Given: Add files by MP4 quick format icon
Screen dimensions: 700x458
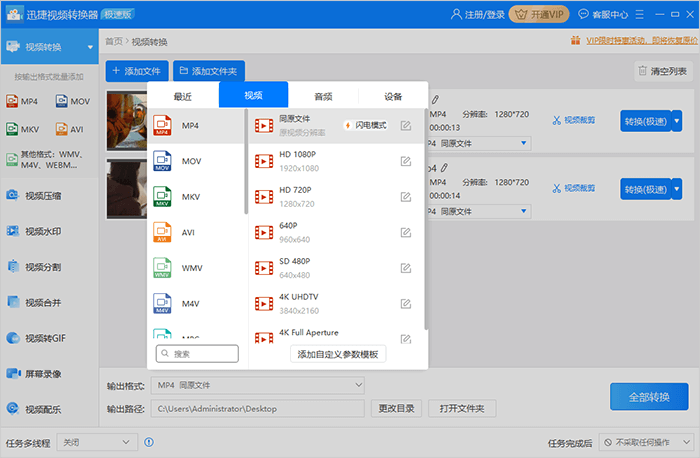Looking at the screenshot, I should 22,101.
